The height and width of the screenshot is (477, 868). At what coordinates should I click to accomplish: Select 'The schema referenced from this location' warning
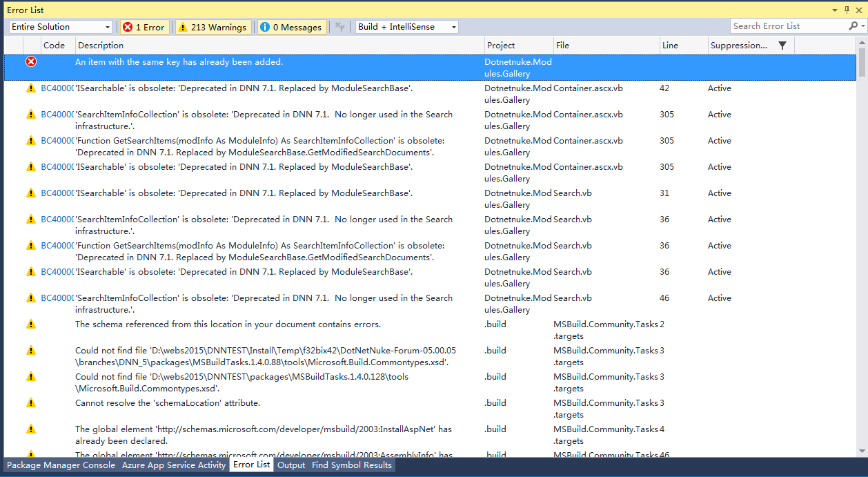(430, 330)
